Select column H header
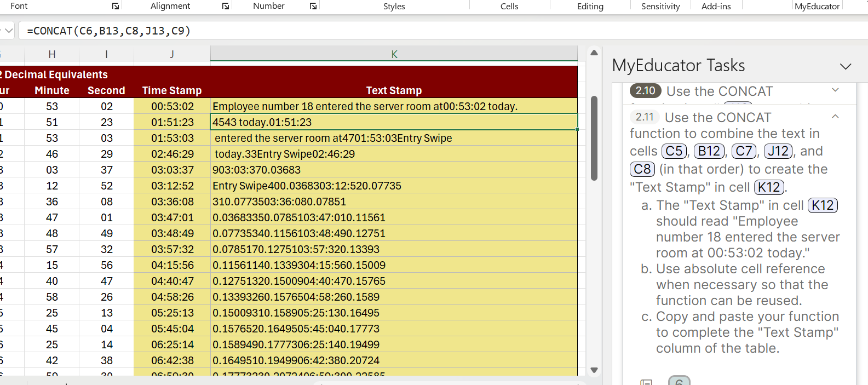868x385 pixels. click(52, 54)
